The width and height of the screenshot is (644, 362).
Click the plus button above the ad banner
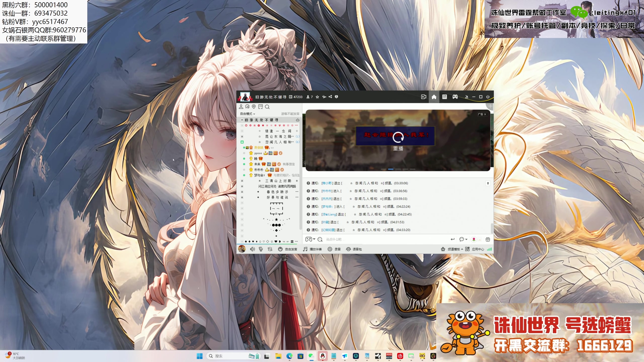(490, 106)
